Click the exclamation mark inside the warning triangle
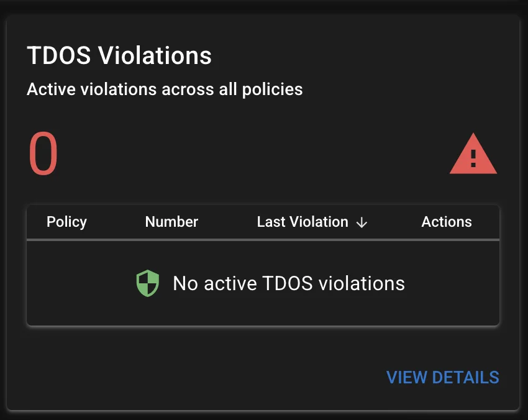The image size is (528, 420). click(473, 158)
